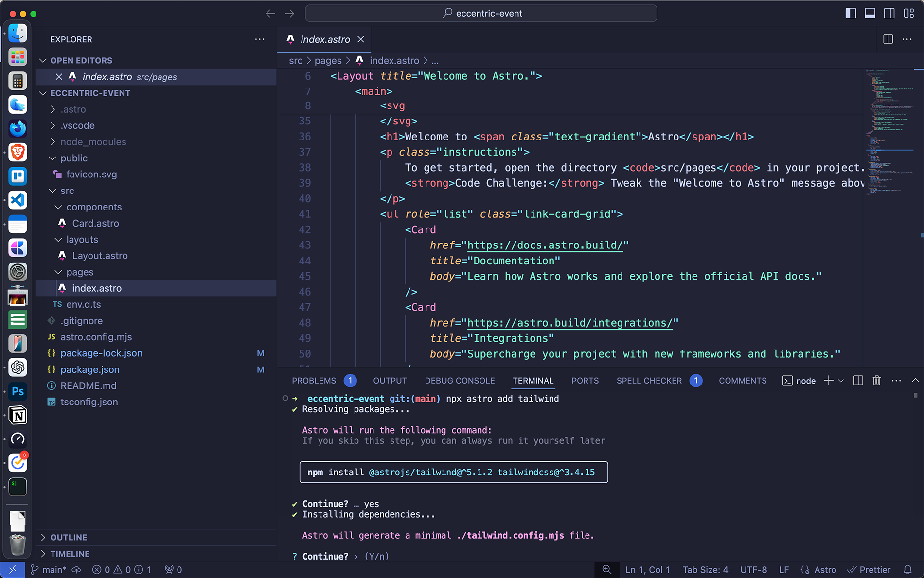Image resolution: width=924 pixels, height=578 pixels.
Task: Expand the node_modules folder
Action: 92,141
